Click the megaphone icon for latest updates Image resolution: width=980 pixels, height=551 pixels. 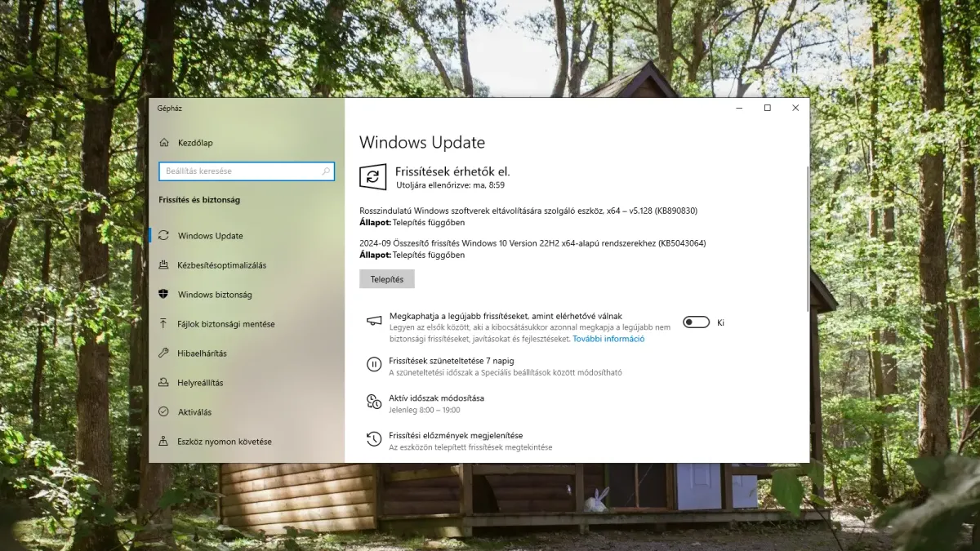[374, 321]
